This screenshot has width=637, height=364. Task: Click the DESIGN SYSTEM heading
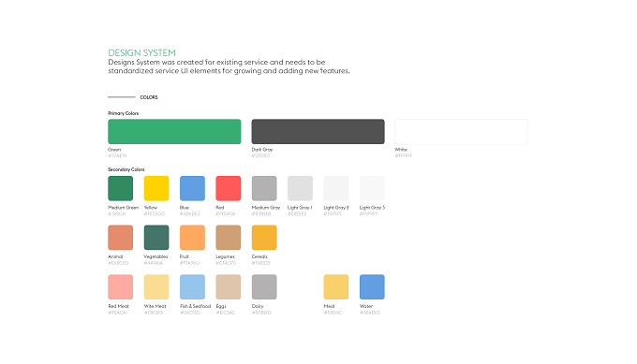click(141, 52)
